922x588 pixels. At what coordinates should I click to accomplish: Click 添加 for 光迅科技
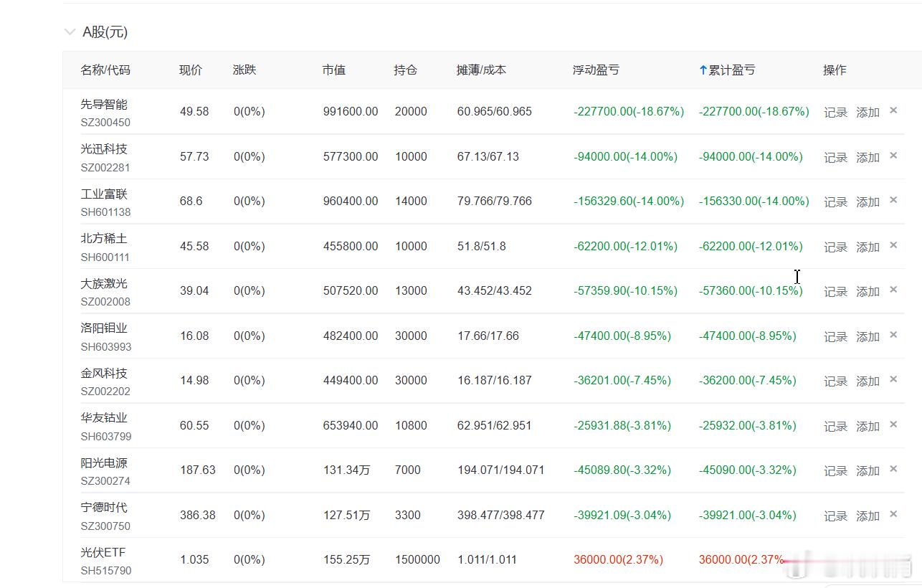[868, 158]
